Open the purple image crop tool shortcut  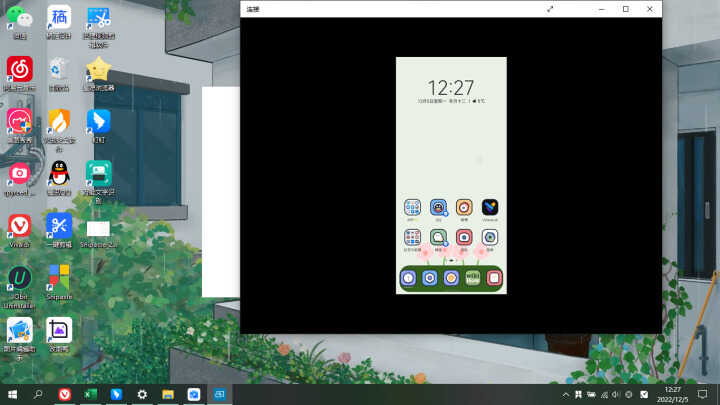click(59, 335)
